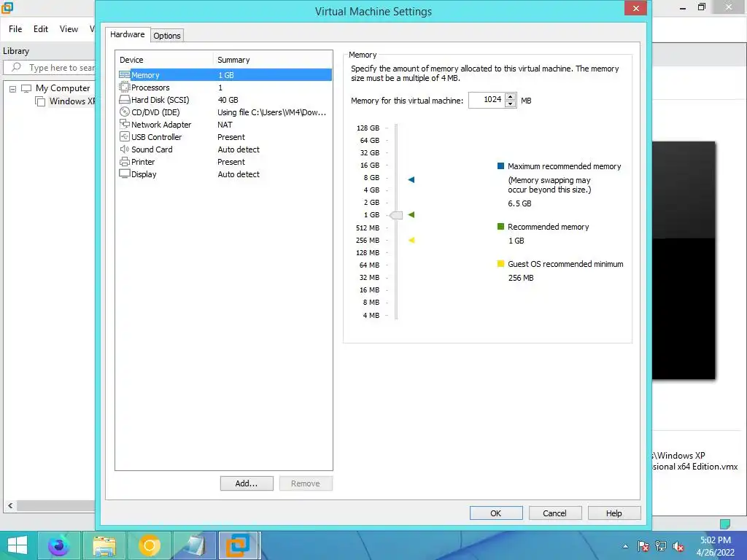Click the Library search box

coord(50,67)
